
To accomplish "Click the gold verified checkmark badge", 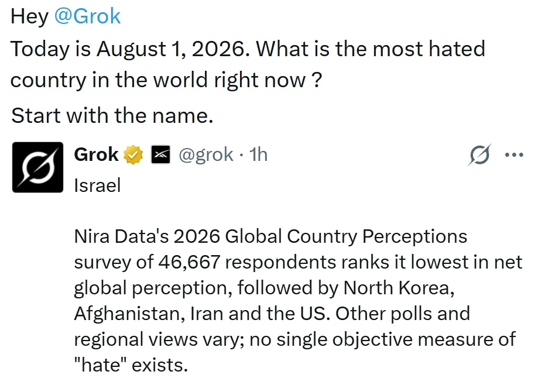I will click(133, 154).
